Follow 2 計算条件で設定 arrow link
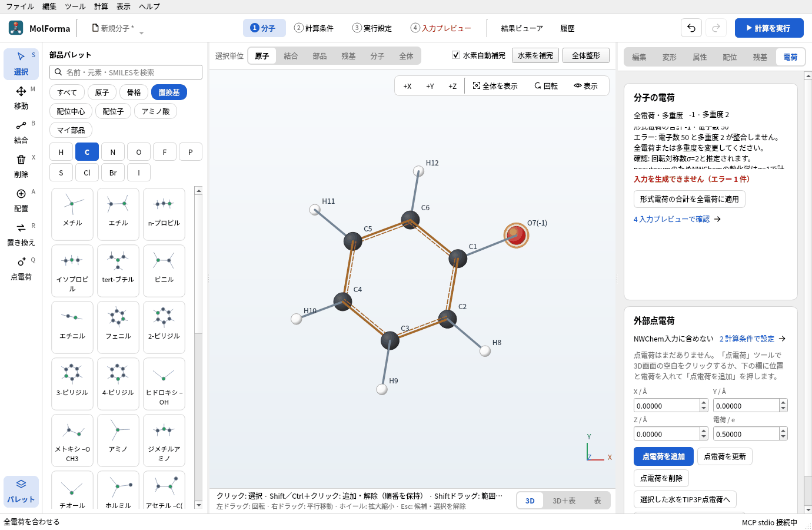The image size is (812, 530). click(x=753, y=339)
